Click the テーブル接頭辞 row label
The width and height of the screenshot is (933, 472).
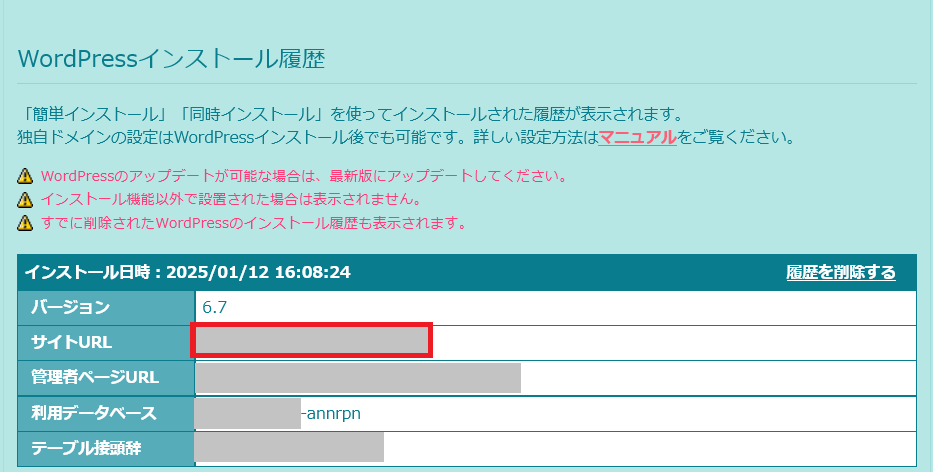point(86,447)
